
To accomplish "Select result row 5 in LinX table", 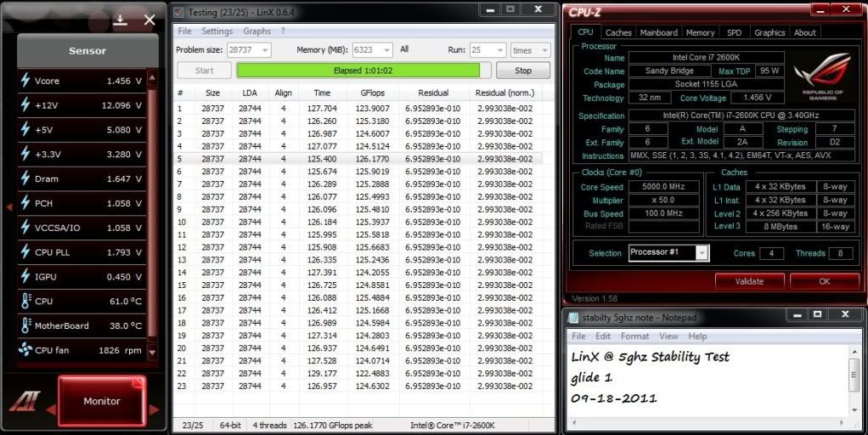I will click(359, 159).
